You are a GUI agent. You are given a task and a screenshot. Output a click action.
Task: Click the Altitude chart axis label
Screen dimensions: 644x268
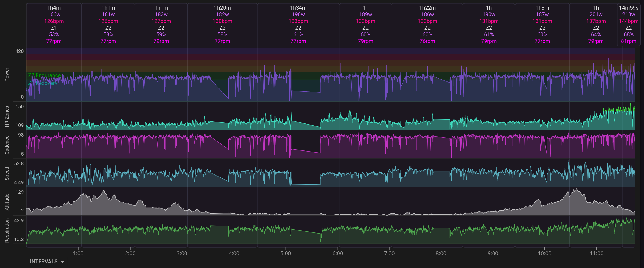pos(7,202)
